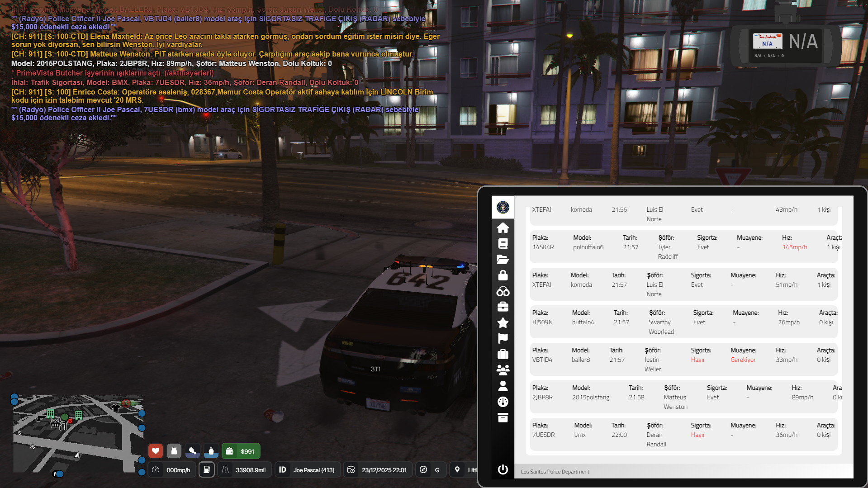The height and width of the screenshot is (488, 868).
Task: Click the fuel pump icon
Action: tap(206, 470)
